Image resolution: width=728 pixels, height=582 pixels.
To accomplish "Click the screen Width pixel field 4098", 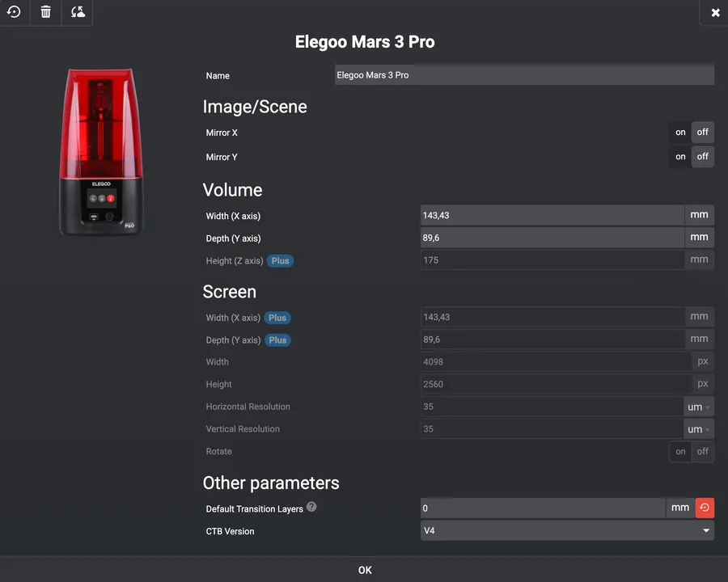I will (556, 361).
